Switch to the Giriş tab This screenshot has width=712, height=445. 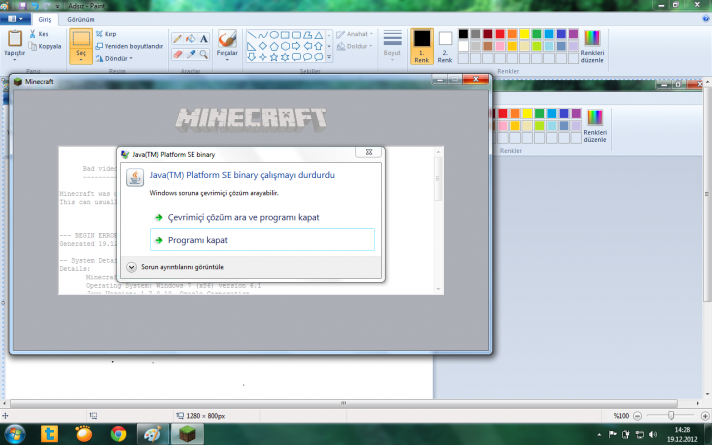click(x=44, y=20)
